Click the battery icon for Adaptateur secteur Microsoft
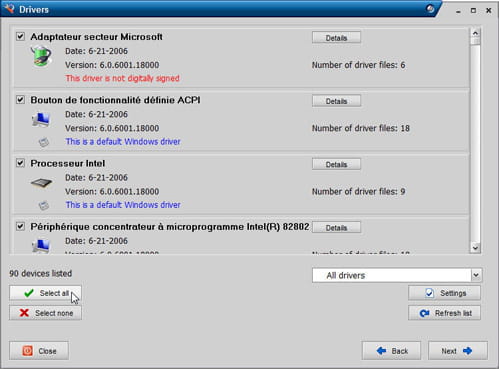The height and width of the screenshot is (369, 499). [x=41, y=56]
